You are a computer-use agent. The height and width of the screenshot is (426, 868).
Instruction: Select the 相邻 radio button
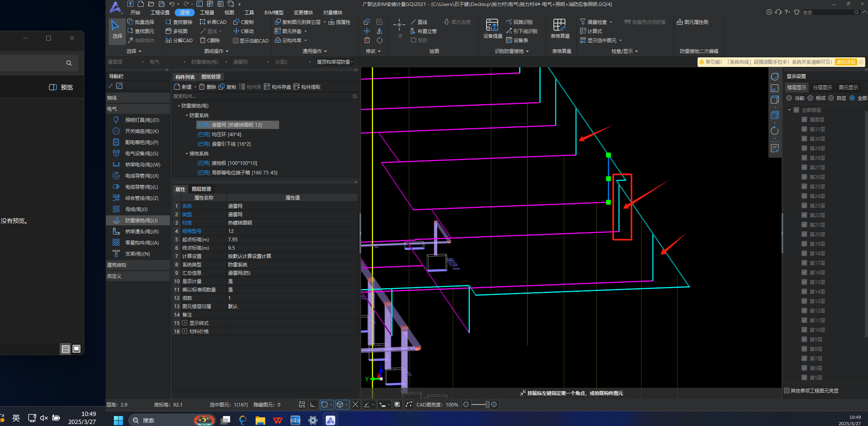[x=810, y=98]
